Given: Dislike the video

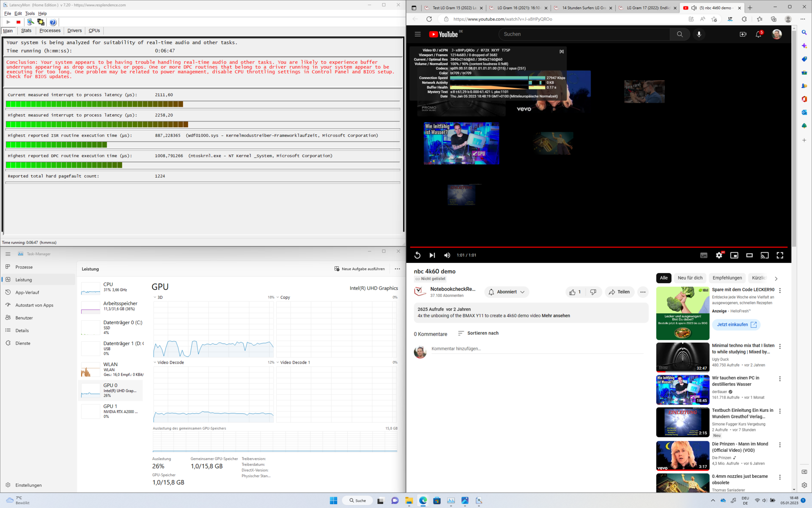Looking at the screenshot, I should (x=593, y=292).
